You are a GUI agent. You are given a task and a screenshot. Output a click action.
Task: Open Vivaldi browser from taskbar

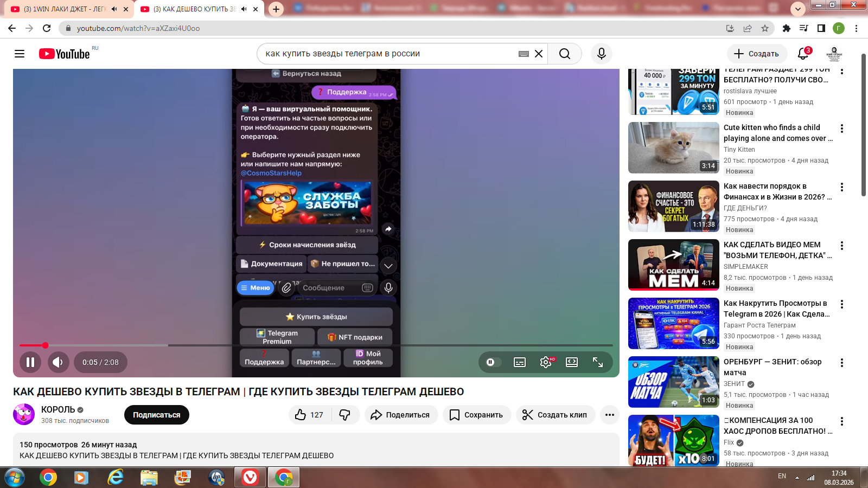(x=250, y=478)
